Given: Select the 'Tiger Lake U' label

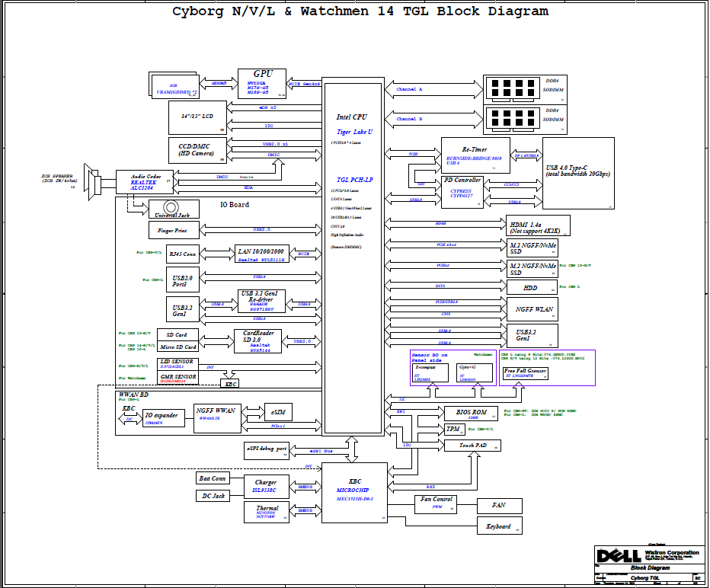Looking at the screenshot, I should [x=354, y=132].
